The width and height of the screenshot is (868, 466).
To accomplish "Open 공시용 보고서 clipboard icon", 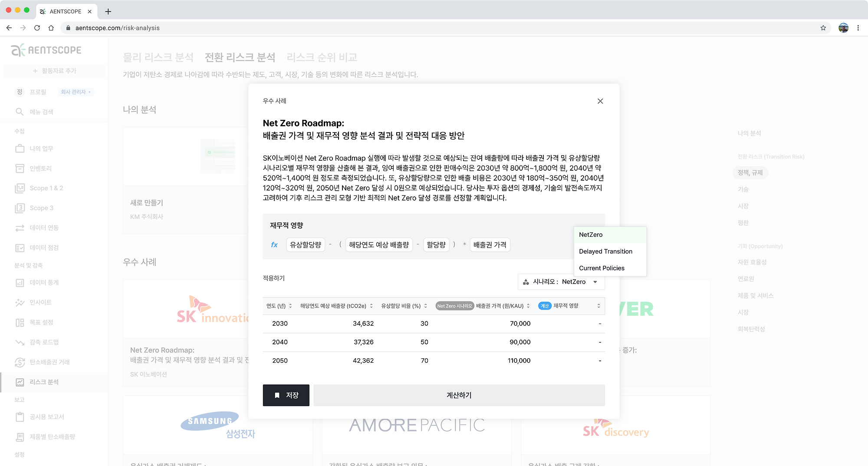I will tap(20, 417).
